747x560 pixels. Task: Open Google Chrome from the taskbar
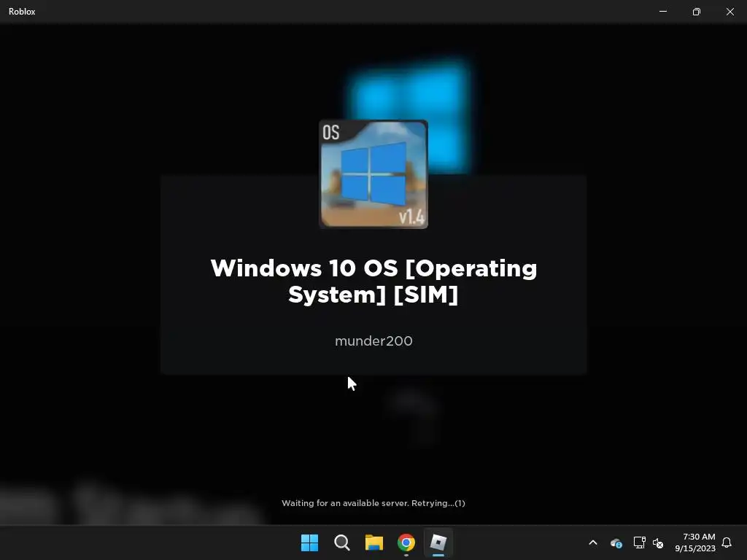[406, 542]
